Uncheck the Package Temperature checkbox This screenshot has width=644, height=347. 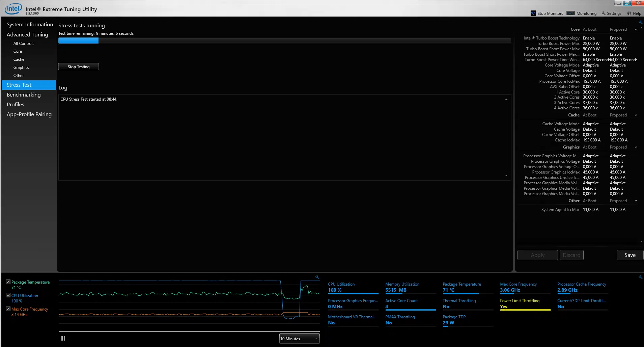point(8,282)
